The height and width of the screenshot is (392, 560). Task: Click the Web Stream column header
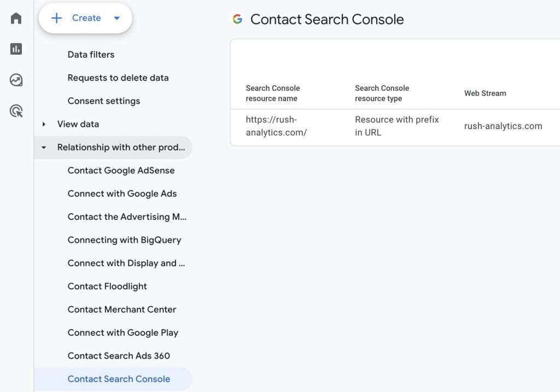[x=485, y=93]
